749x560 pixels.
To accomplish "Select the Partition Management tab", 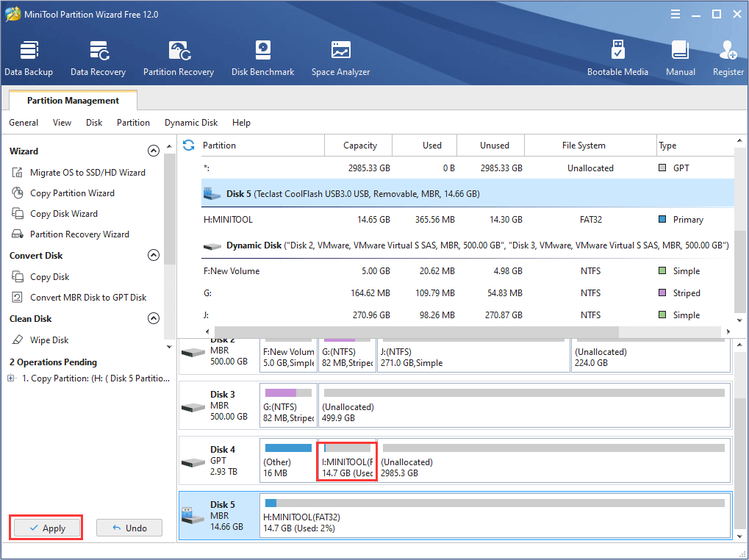I will [x=73, y=101].
